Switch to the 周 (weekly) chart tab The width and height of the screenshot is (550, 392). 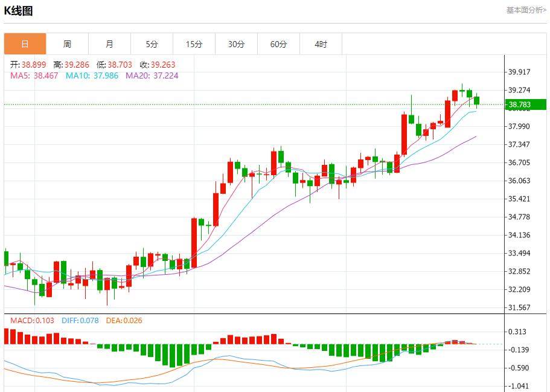pyautogui.click(x=66, y=43)
